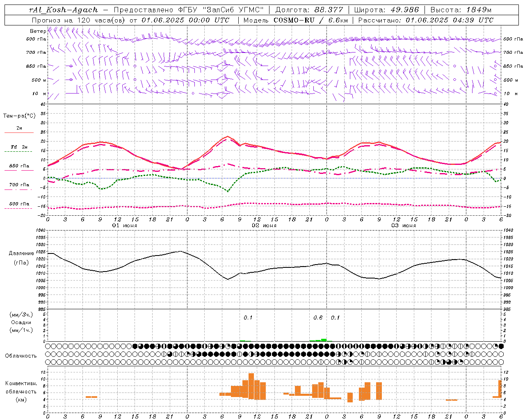Click the (гПа) unit under Давление
This screenshot has height=420, width=525.
(21, 263)
